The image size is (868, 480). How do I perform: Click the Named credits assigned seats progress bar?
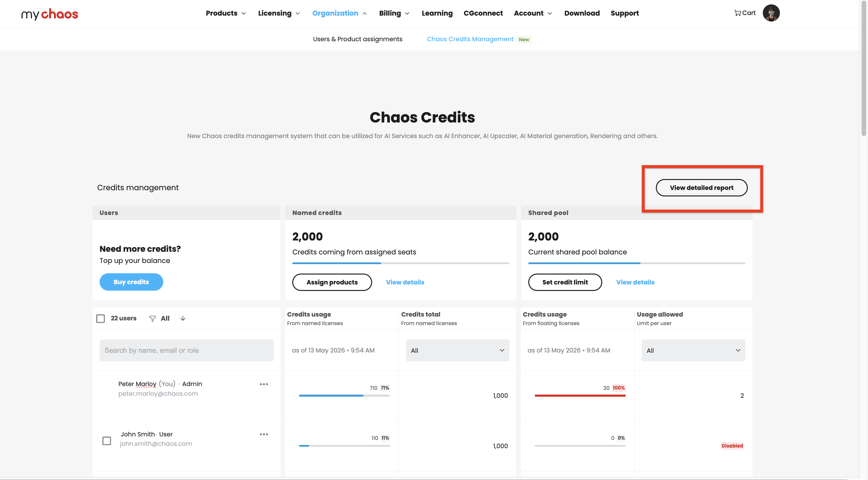pyautogui.click(x=401, y=263)
